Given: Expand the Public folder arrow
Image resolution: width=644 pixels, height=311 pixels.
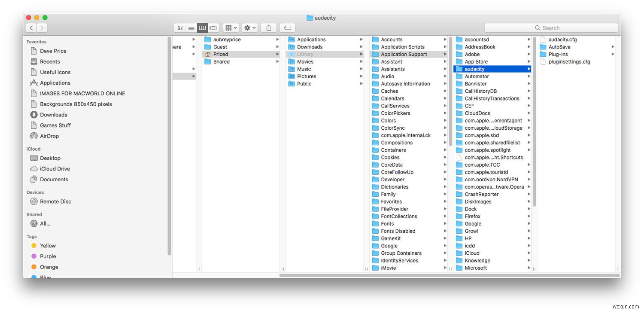Looking at the screenshot, I should click(x=361, y=83).
